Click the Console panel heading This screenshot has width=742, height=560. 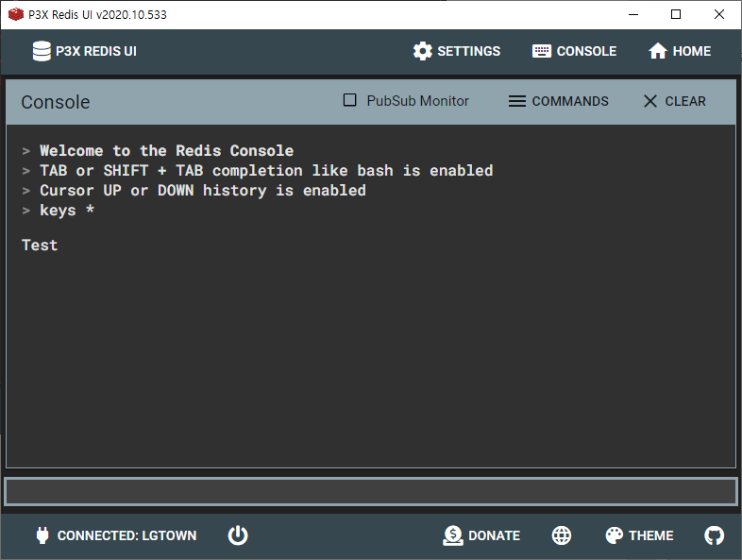click(x=56, y=102)
